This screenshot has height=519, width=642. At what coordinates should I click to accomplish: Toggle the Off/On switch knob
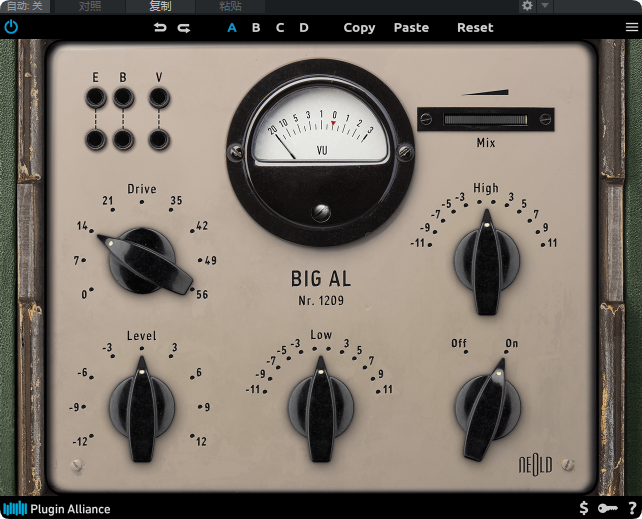tap(487, 409)
